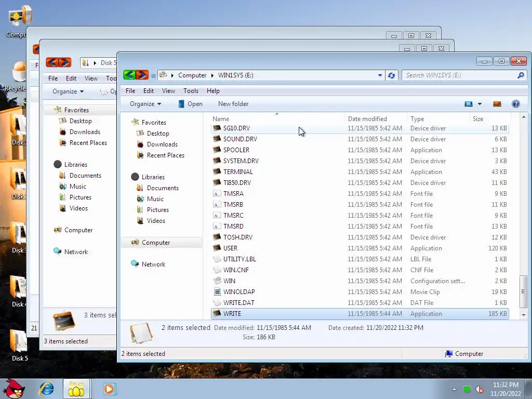Expand breadcrumb arrow before Computer

[x=172, y=75]
